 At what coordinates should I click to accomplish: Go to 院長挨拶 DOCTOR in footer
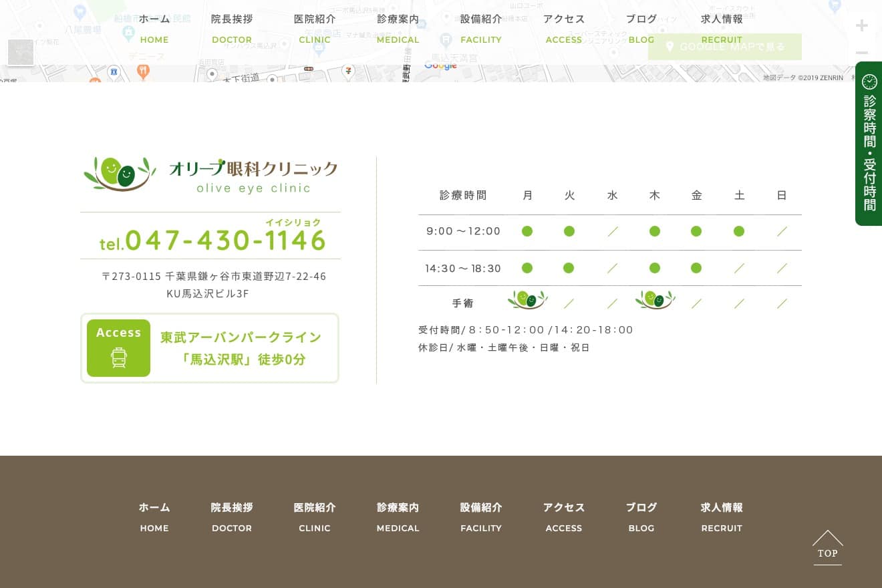coord(232,517)
